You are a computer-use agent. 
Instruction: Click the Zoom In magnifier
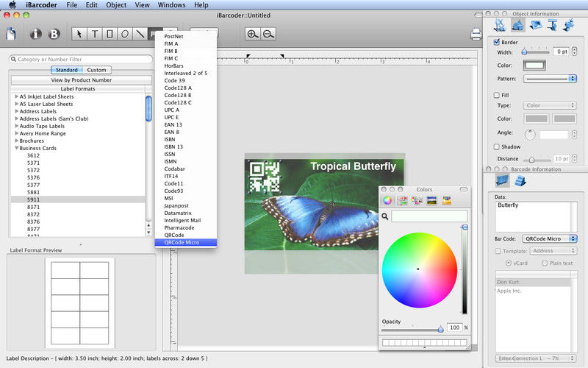click(x=252, y=34)
